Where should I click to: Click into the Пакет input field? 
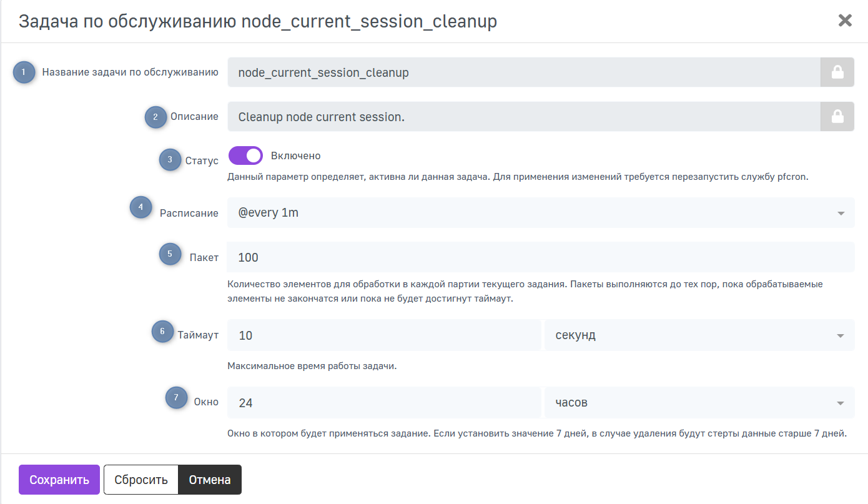540,257
